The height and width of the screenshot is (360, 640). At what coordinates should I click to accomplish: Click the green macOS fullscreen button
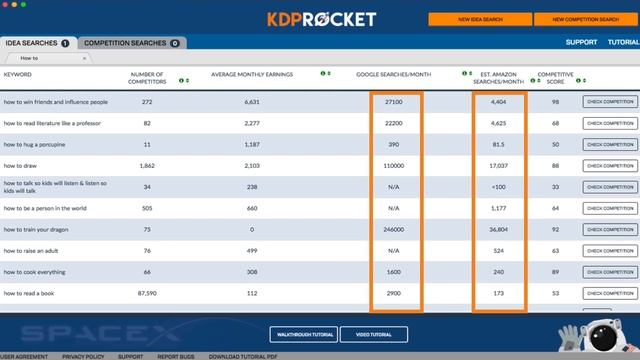(x=23, y=4)
